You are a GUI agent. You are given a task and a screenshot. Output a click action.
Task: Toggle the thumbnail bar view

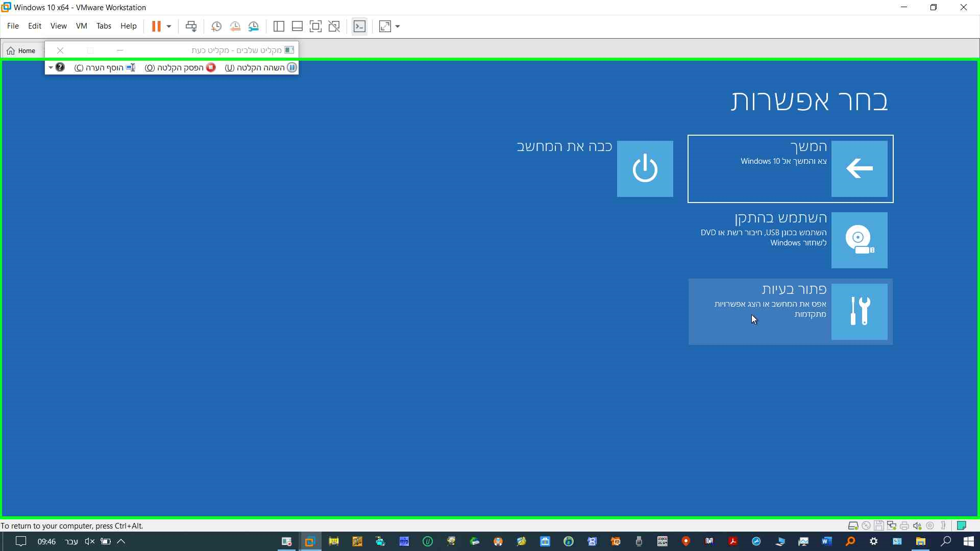pos(297,27)
